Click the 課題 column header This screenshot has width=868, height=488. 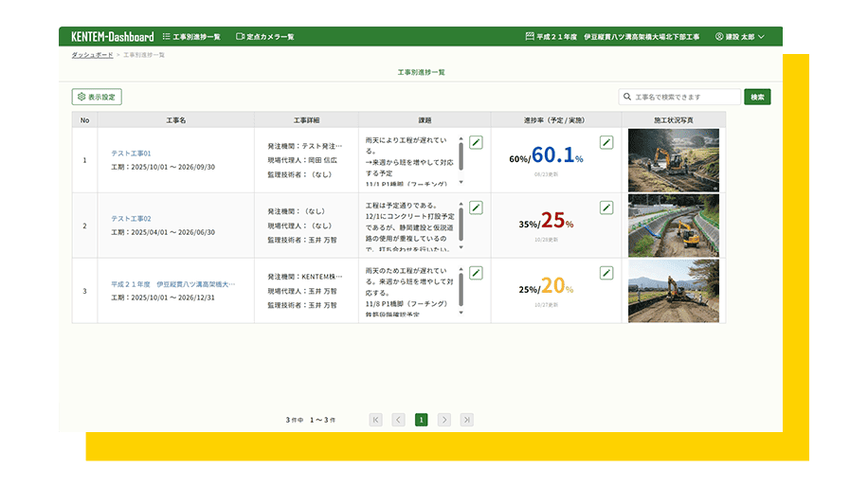tap(425, 120)
